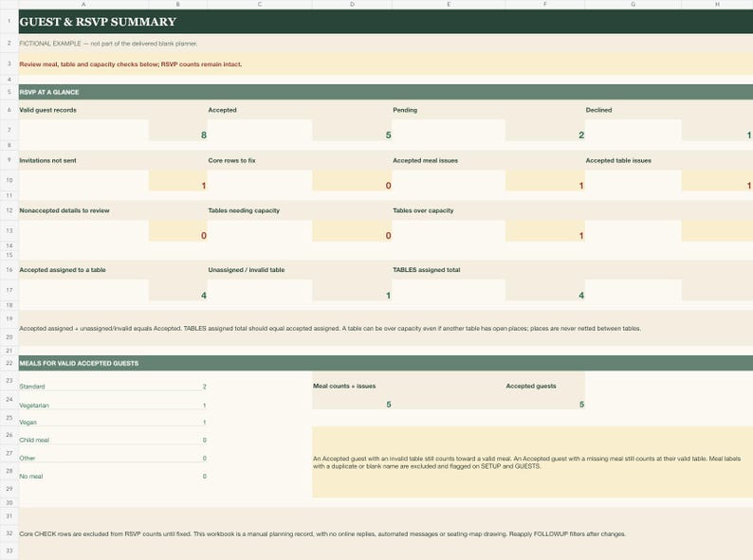Select the 'Nonaccepted details to review' label

pyautogui.click(x=64, y=210)
